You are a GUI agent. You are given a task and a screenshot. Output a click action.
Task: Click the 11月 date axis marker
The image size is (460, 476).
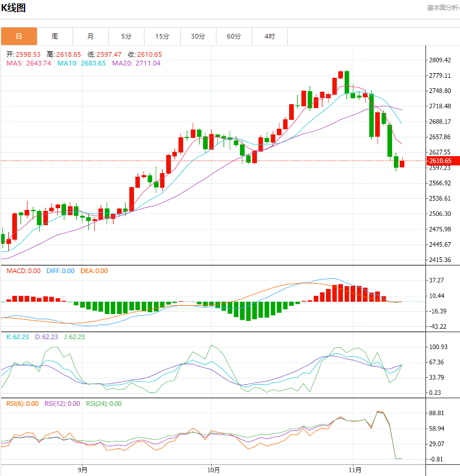click(x=355, y=470)
